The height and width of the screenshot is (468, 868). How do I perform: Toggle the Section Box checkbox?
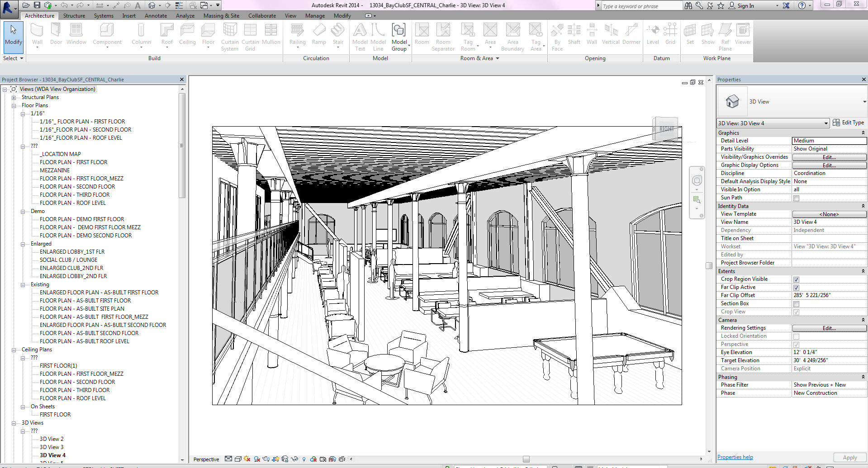point(796,304)
